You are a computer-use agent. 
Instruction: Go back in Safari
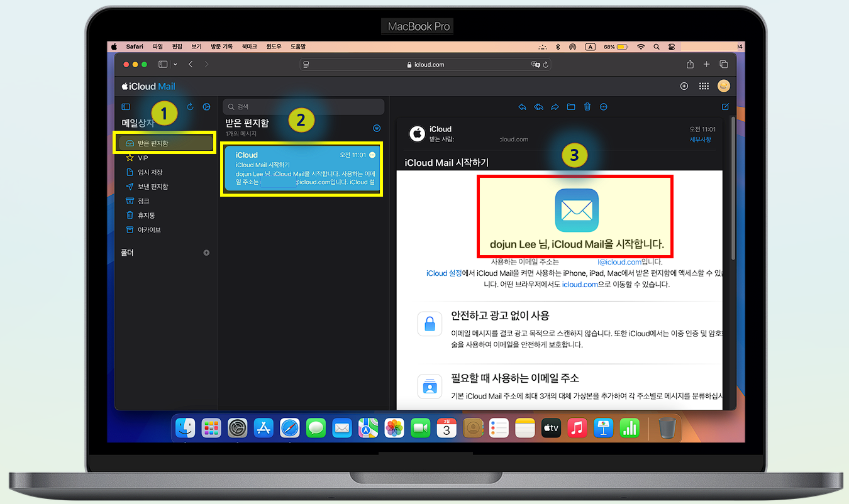[191, 64]
